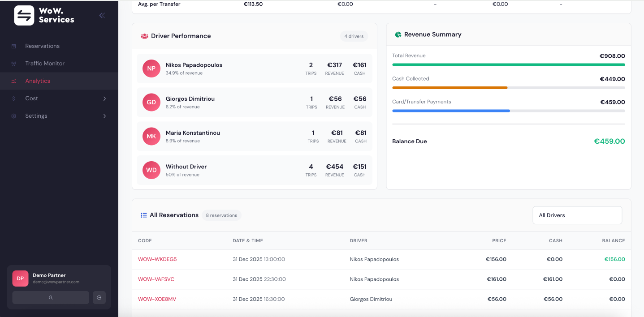Click the user profile icon button
Screen dimensions: 644x317
tap(51, 297)
